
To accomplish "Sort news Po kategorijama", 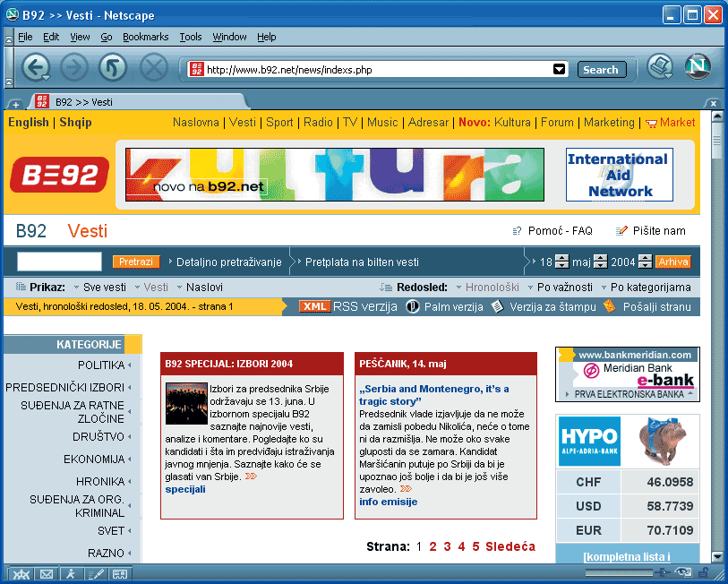I will tap(650, 288).
